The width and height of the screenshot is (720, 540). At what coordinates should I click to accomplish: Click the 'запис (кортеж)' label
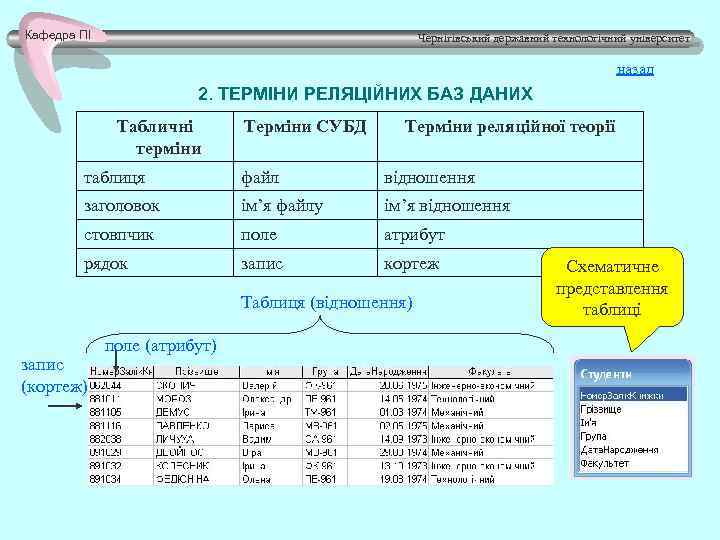click(x=54, y=376)
